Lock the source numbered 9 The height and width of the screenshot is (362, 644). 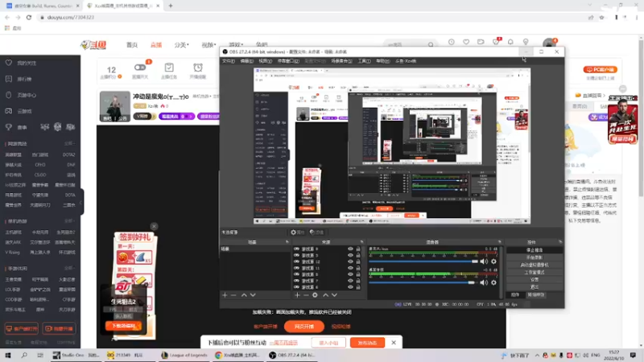coord(358,249)
